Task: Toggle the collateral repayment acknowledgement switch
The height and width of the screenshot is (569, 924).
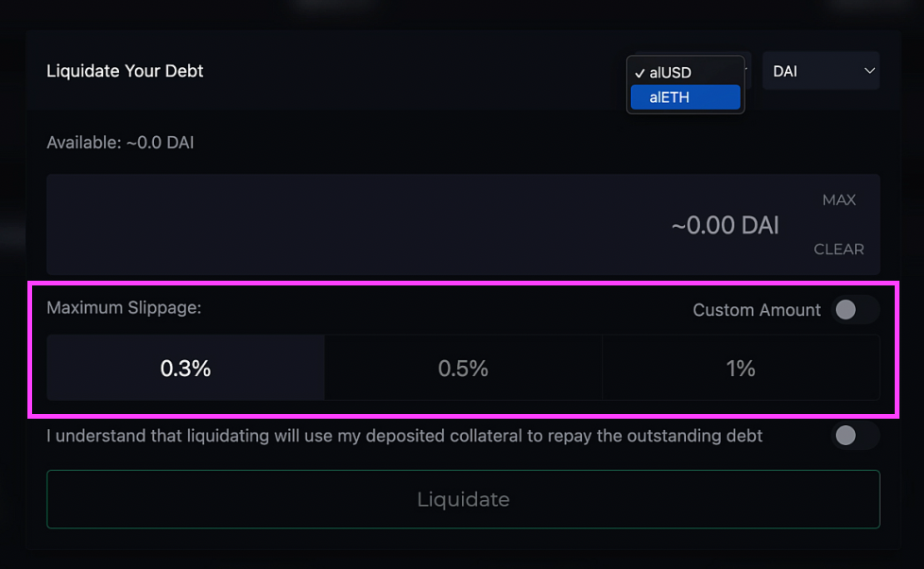Action: 855,436
